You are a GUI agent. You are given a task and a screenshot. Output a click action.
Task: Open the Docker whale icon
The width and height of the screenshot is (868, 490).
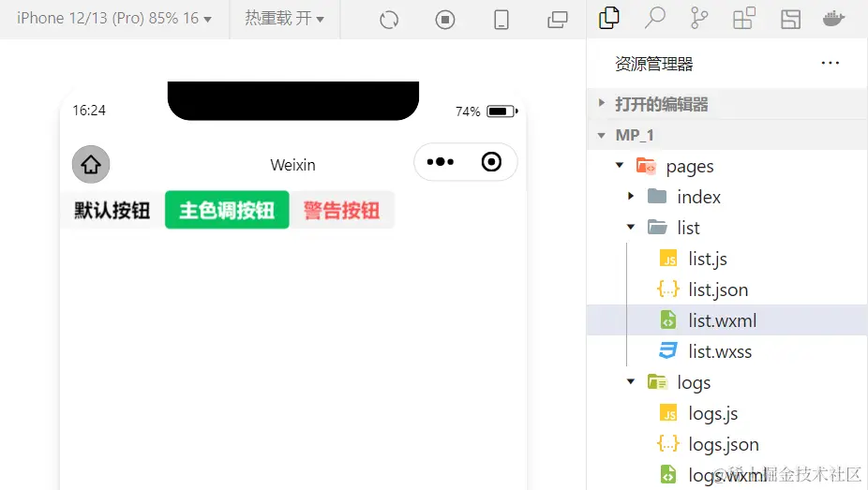coord(833,19)
